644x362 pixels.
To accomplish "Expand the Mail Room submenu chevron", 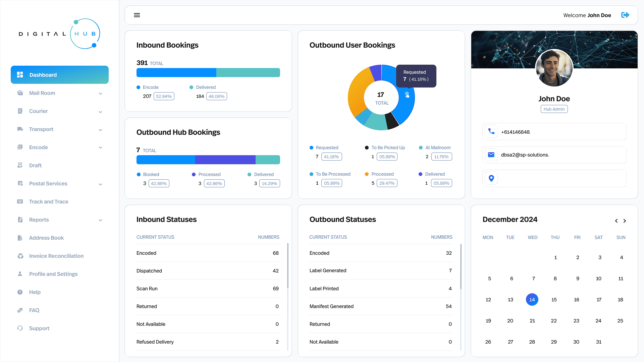I will (100, 94).
